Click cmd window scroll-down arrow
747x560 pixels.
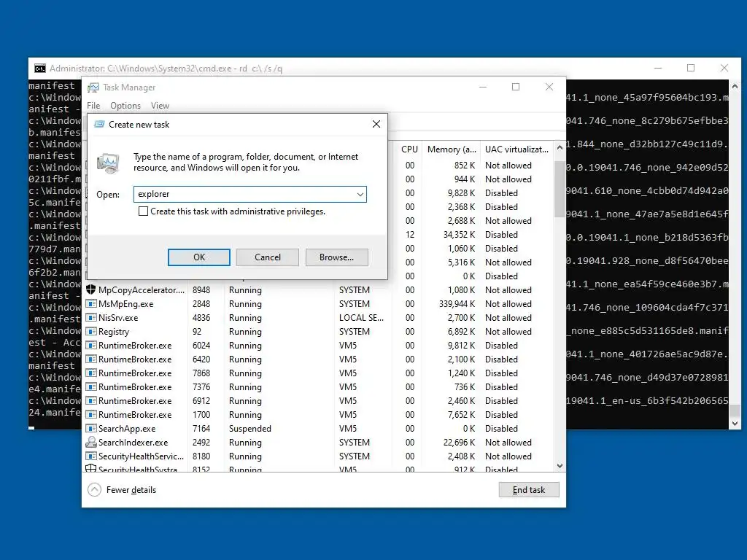tap(735, 424)
